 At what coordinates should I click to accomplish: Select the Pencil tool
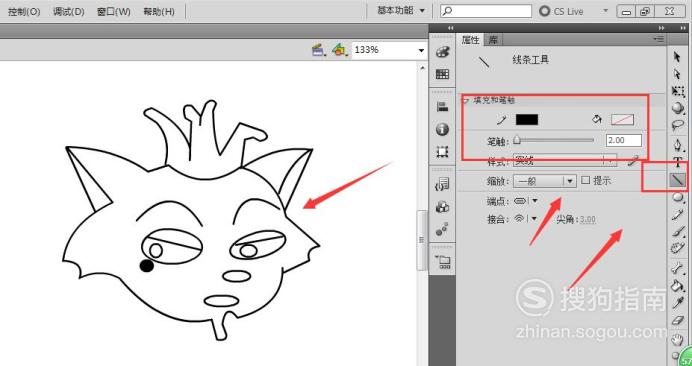tap(677, 215)
